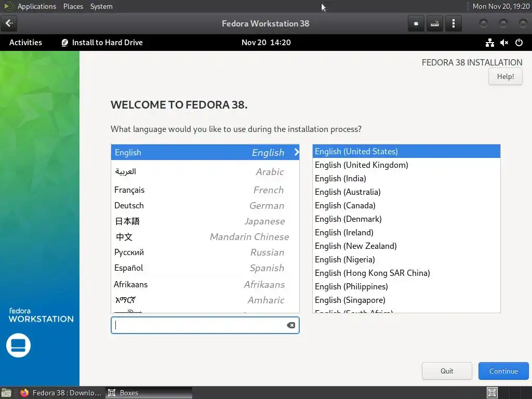Open the Nov 20 14:20 clock menu

[x=266, y=43]
